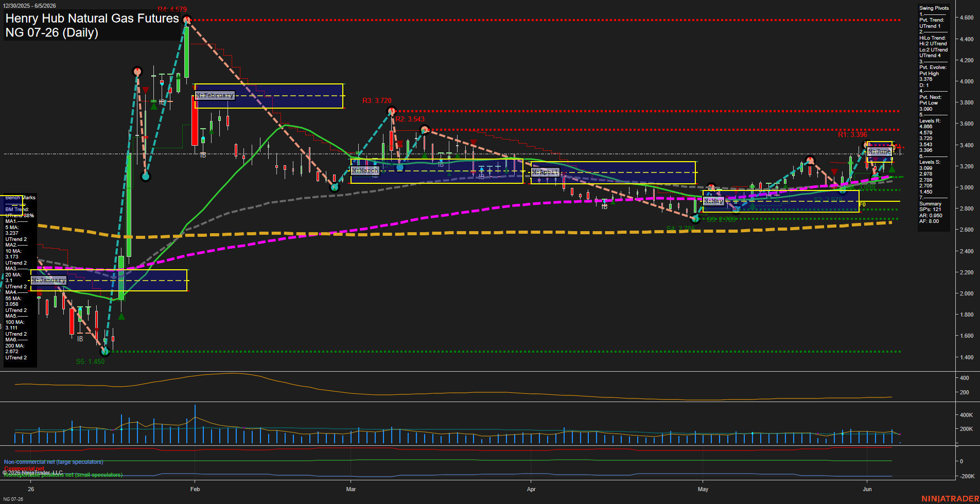Image resolution: width=980 pixels, height=504 pixels.
Task: Select the Jun label on time axis
Action: pyautogui.click(x=867, y=489)
